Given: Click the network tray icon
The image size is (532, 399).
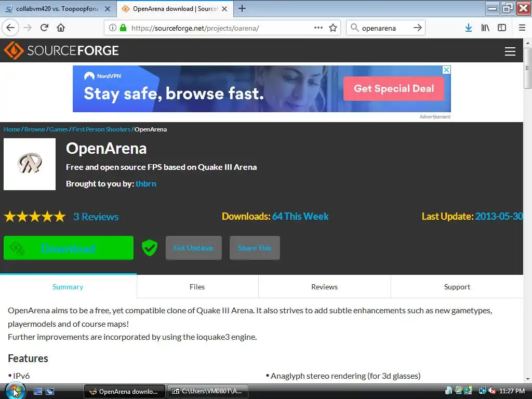Looking at the screenshot, I should 482,391.
